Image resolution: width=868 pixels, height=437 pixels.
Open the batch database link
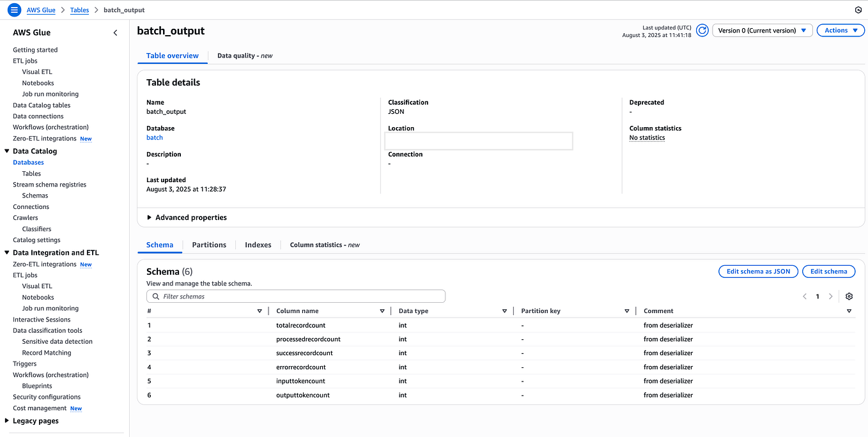click(154, 137)
